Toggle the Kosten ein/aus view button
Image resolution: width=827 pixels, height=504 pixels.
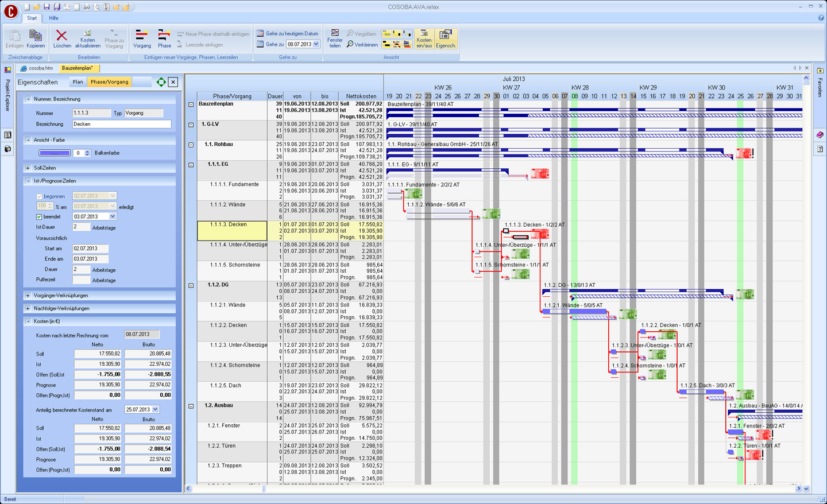click(x=424, y=38)
